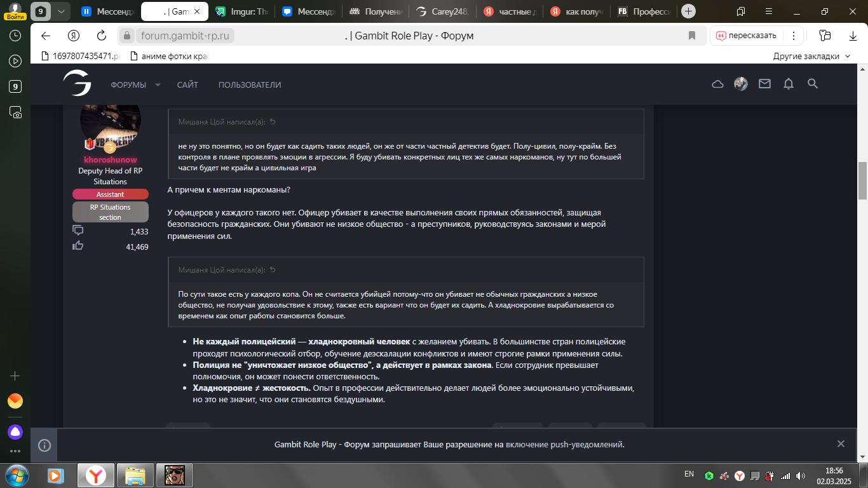Open the private messages envelope icon

[764, 84]
